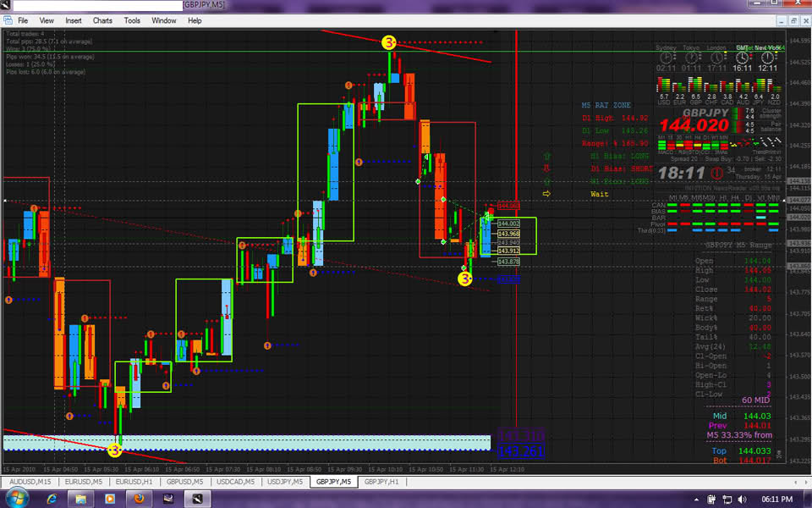This screenshot has height=508, width=812.
Task: Open the Help menu
Action: (195, 20)
